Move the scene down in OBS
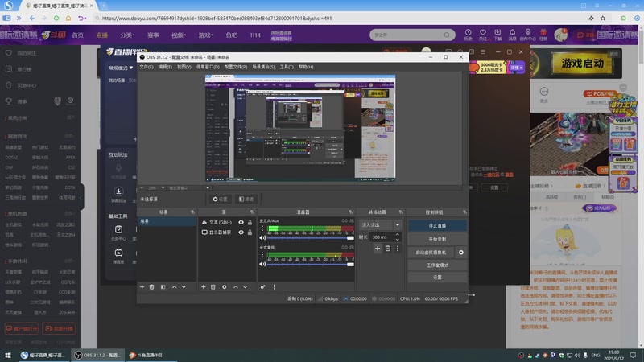Viewport: 644px width, 362px height. click(184, 287)
